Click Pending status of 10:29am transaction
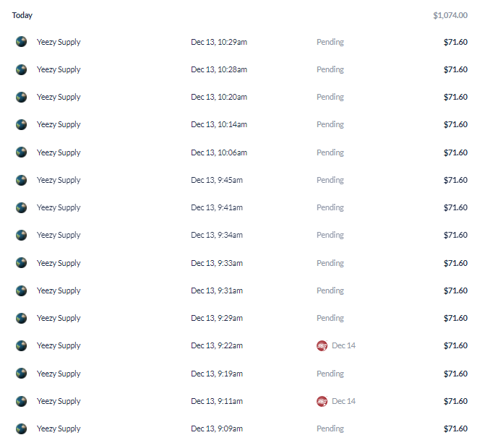The image size is (485, 448). click(x=330, y=43)
